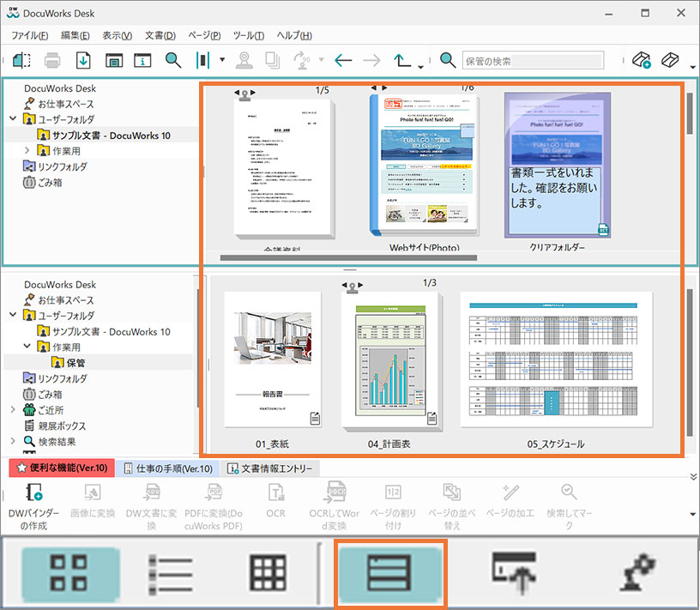Click the document properties info icon
Screen dimensions: 700x610
143,60
